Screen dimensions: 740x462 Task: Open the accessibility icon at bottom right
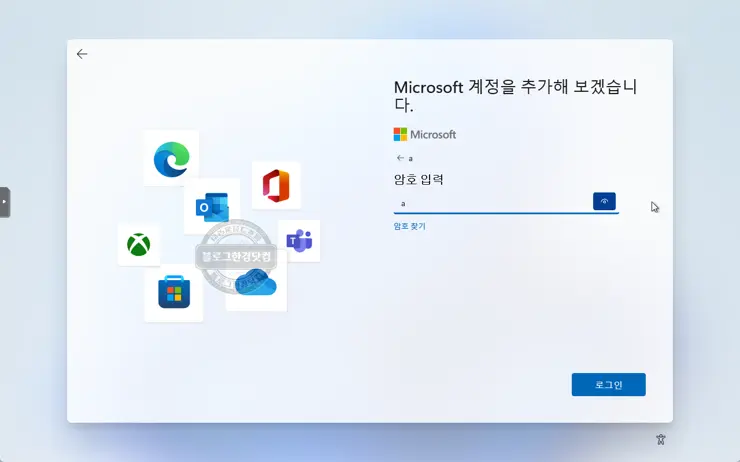[x=661, y=439]
